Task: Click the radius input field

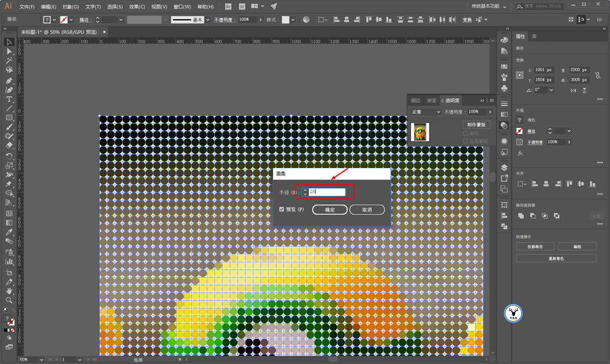Action: (x=327, y=192)
